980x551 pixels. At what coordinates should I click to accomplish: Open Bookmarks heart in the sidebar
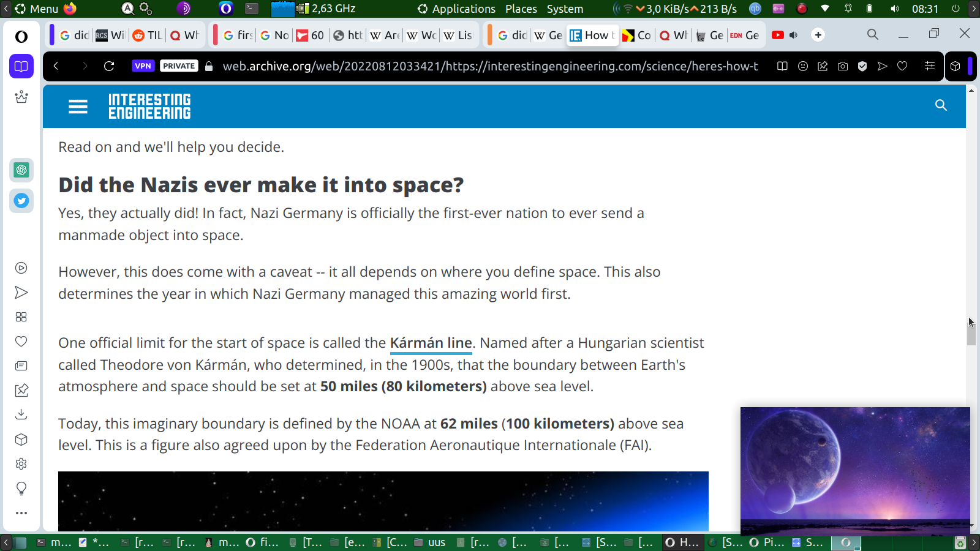(x=21, y=342)
